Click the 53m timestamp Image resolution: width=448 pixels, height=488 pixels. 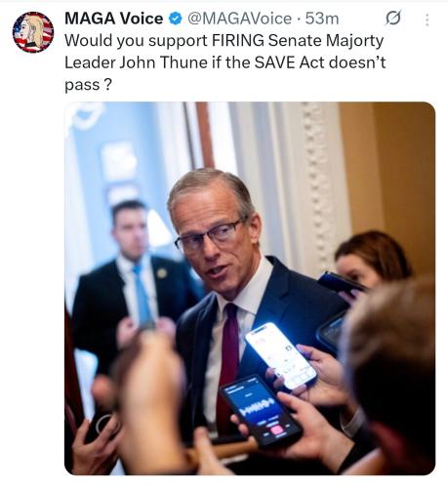point(322,19)
